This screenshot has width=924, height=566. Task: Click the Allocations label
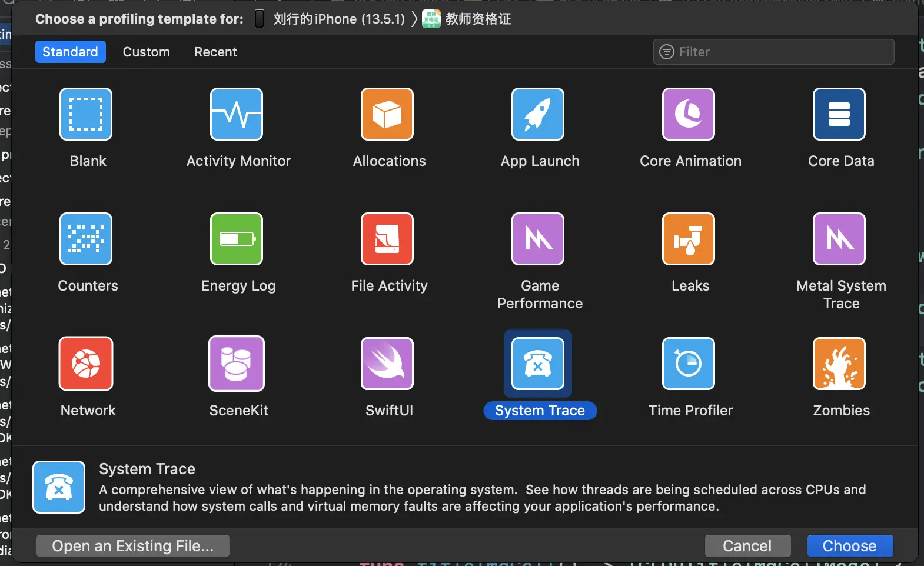pyautogui.click(x=389, y=161)
